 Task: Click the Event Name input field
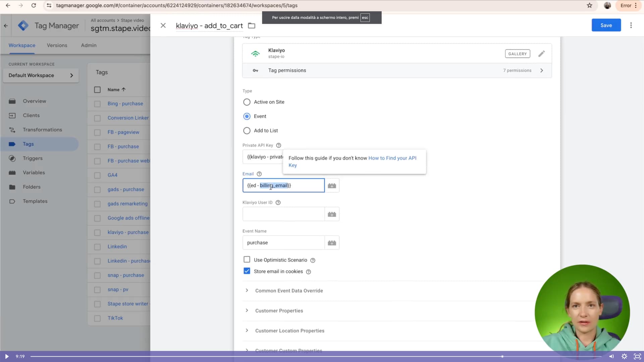click(x=283, y=243)
